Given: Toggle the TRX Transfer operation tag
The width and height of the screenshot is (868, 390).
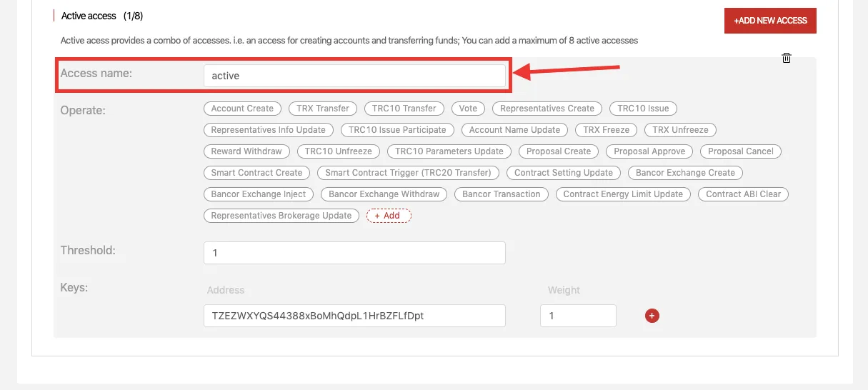Looking at the screenshot, I should (323, 109).
